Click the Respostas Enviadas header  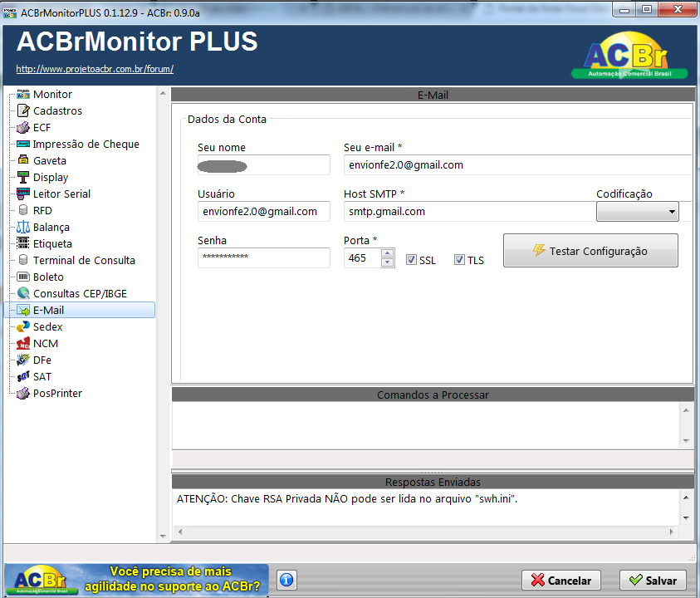tap(433, 482)
